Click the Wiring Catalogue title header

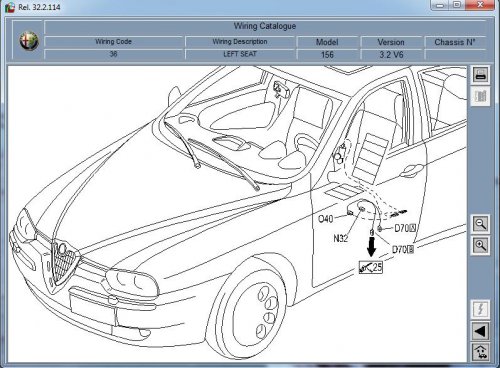(x=265, y=26)
